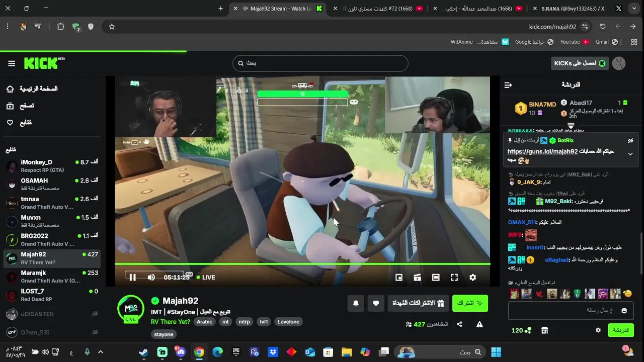The width and height of the screenshot is (644, 362).
Task: Go to the Home sidebar item
Action: [31, 89]
